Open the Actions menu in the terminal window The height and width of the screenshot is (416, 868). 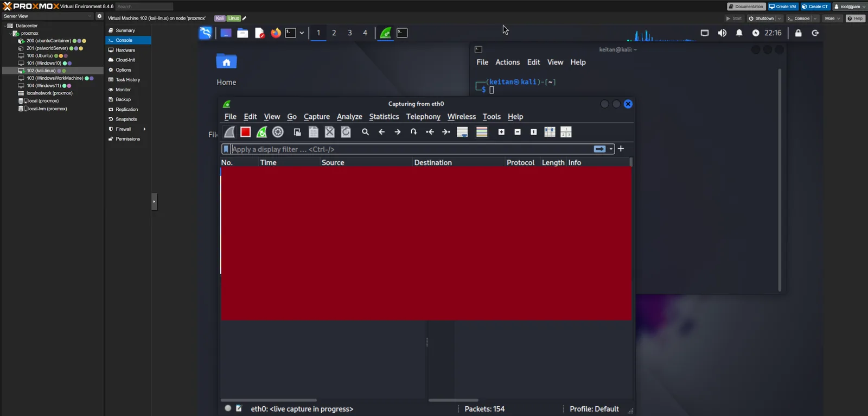pos(507,62)
